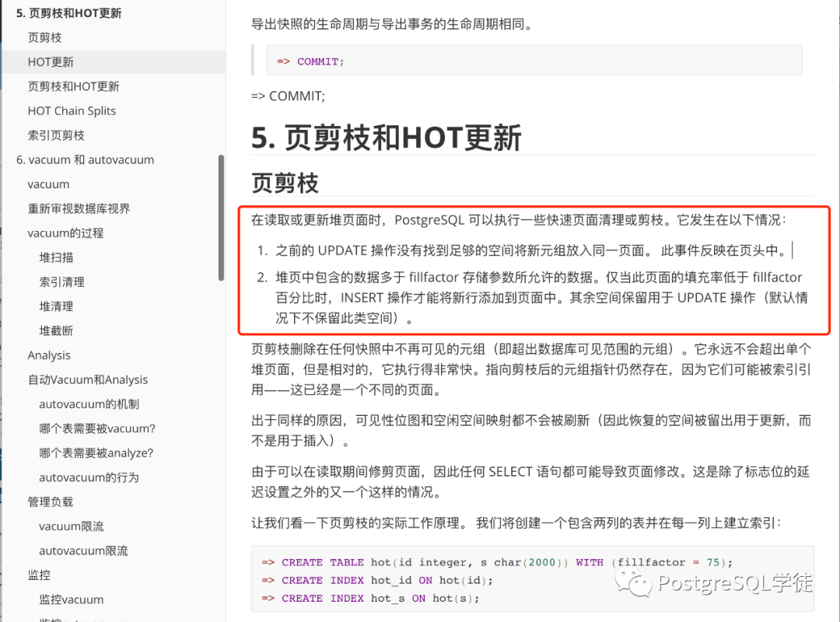This screenshot has height=622, width=840.
Task: Select 堆扫描 in the outline
Action: [56, 257]
